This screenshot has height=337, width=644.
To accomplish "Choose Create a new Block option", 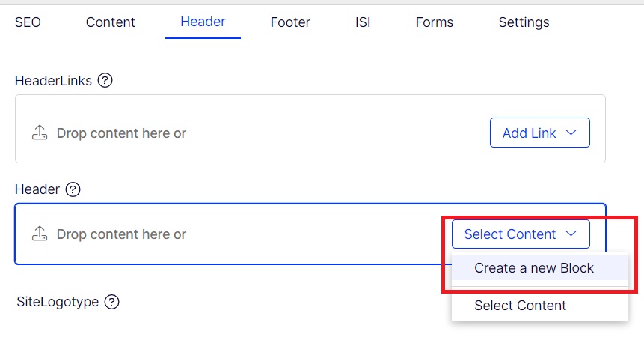I will [533, 268].
